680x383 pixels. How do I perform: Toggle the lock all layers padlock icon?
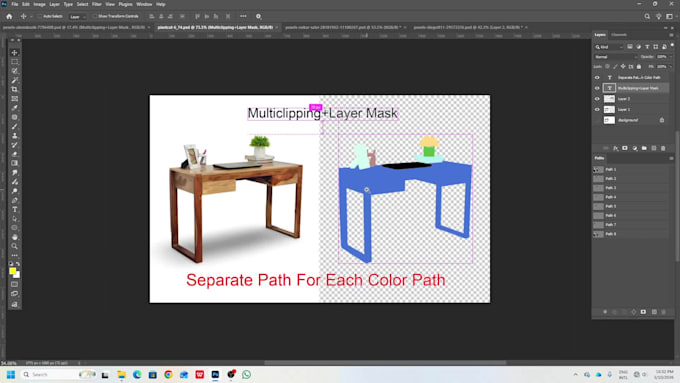639,67
